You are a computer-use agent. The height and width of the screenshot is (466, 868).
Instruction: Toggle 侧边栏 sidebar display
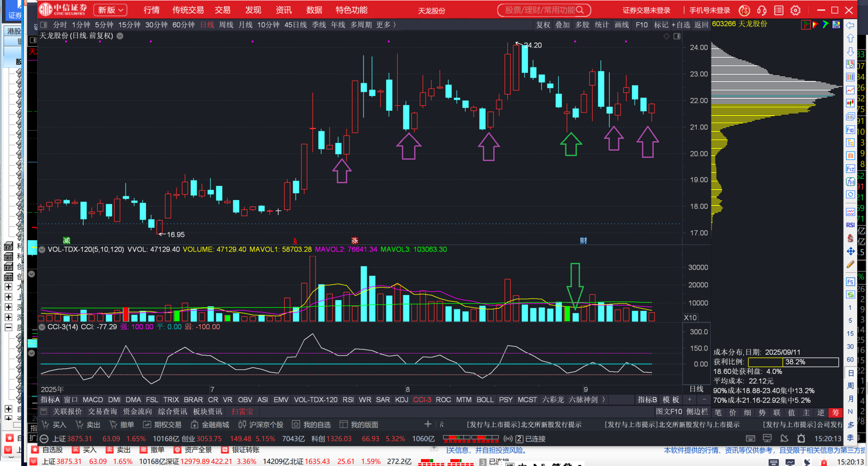click(697, 412)
